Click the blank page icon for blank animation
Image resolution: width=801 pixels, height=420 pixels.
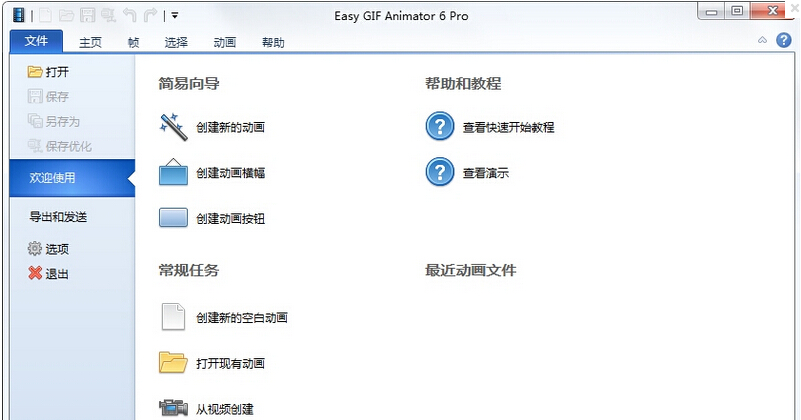click(173, 317)
